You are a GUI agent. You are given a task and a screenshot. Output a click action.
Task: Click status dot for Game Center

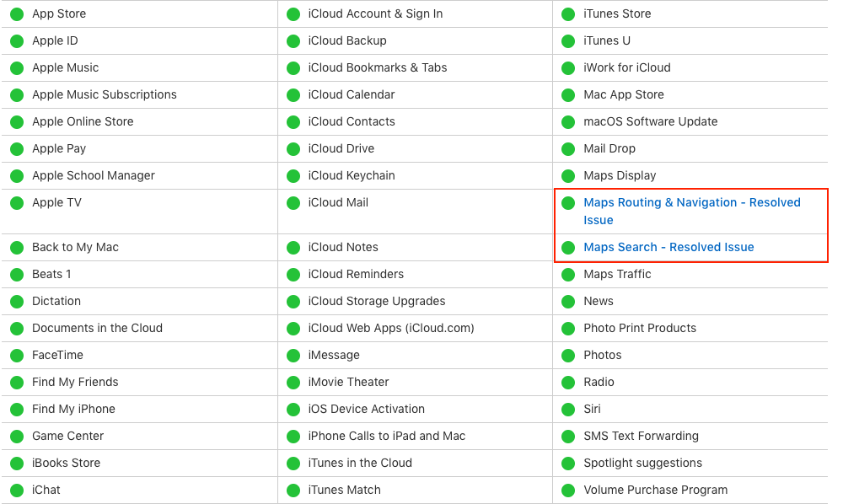point(17,437)
